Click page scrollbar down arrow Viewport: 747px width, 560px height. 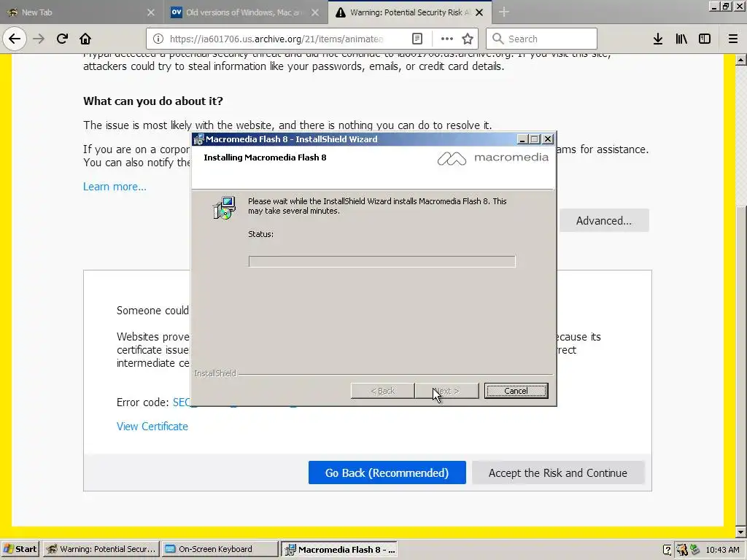pos(741,532)
